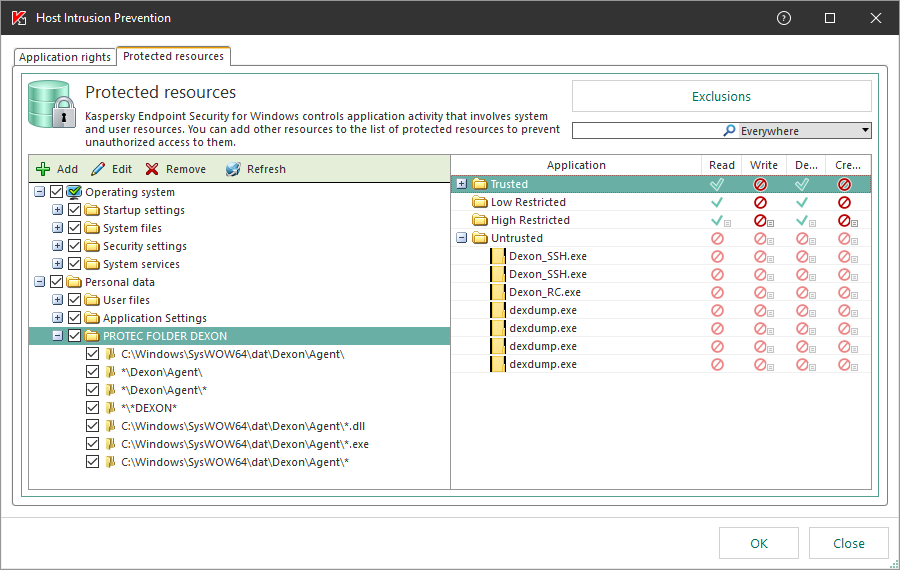
Task: Click the Refresh icon in toolbar
Action: pos(233,169)
